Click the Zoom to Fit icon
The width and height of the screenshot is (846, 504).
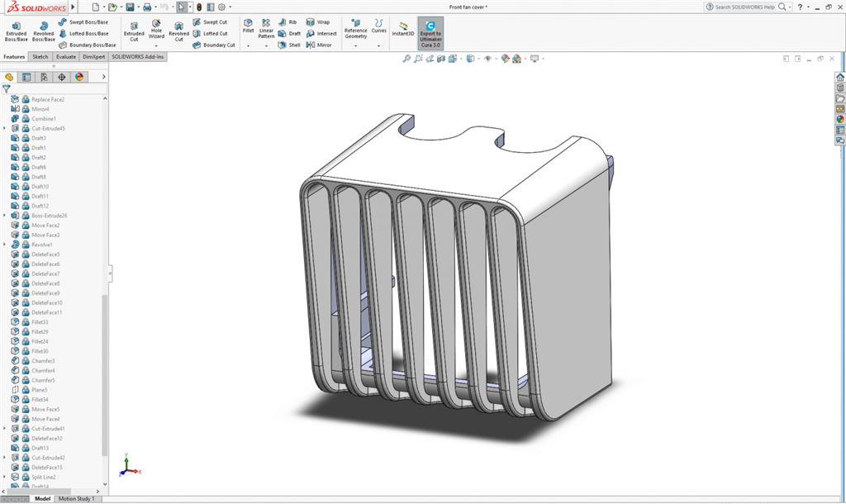(406, 59)
